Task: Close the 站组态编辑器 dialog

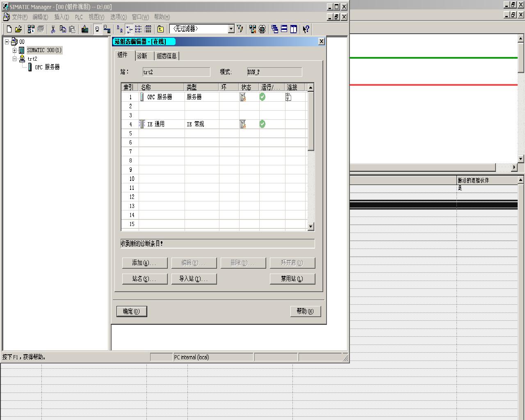Action: coord(322,41)
